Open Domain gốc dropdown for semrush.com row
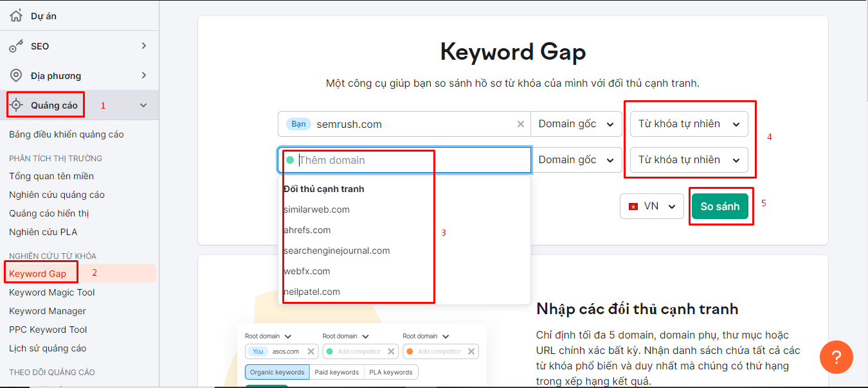 (576, 124)
